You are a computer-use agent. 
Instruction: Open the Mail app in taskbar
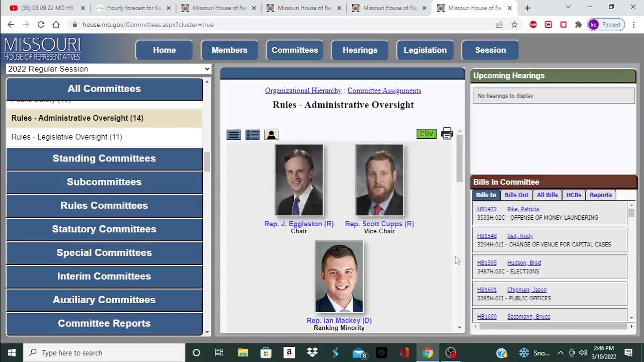pos(359,352)
